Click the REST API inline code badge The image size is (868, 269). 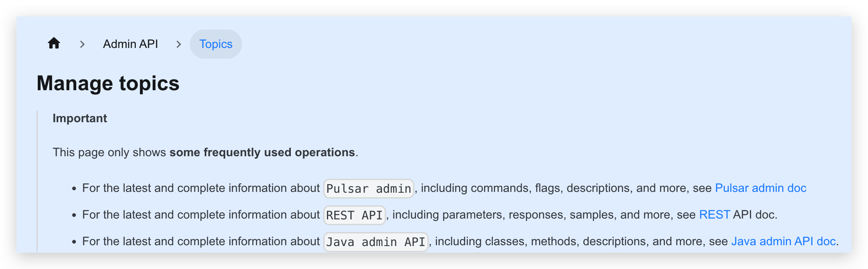click(x=354, y=215)
